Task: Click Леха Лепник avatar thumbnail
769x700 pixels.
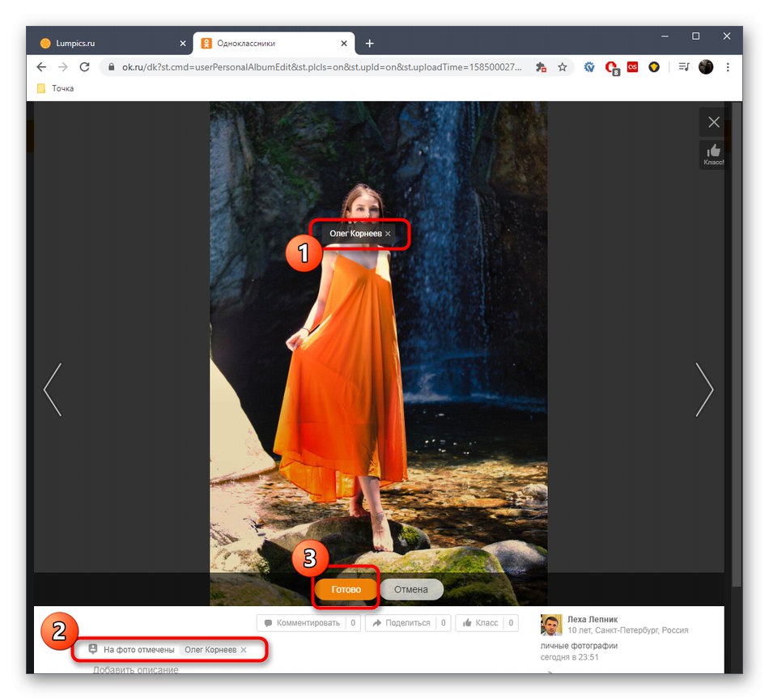Action: click(551, 625)
